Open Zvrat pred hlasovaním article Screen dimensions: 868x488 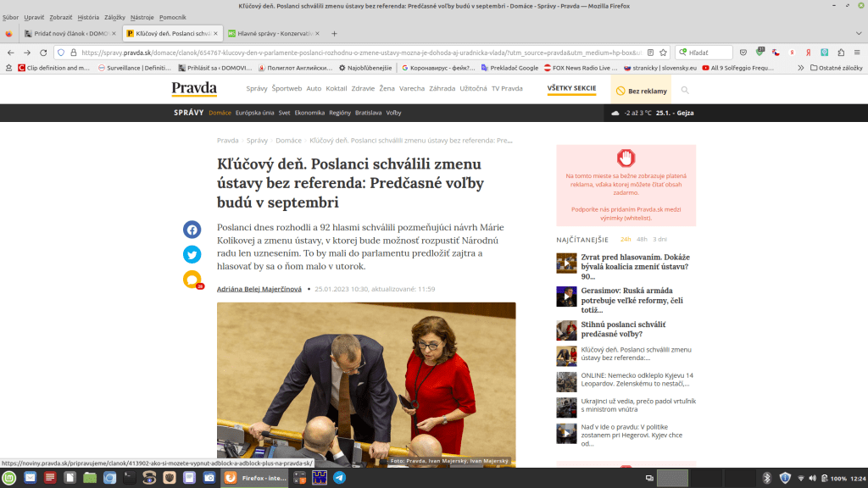(x=635, y=267)
